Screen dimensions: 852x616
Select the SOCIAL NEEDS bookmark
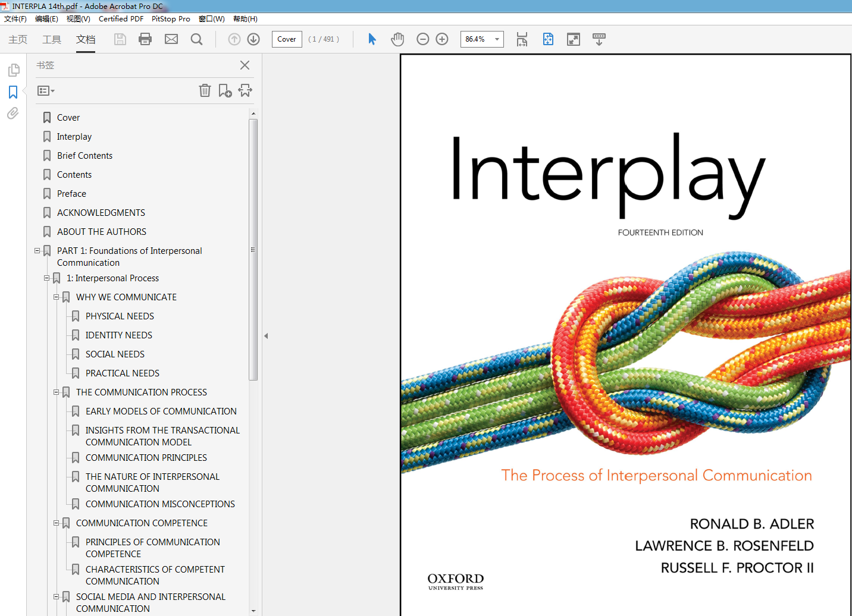(115, 354)
